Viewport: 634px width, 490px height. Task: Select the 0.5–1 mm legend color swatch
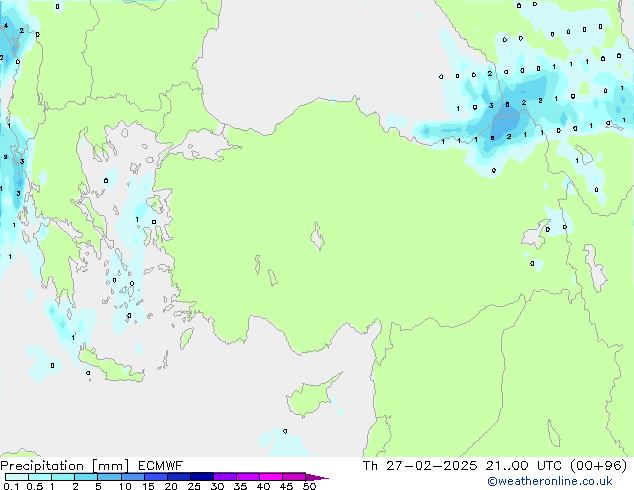[40, 477]
